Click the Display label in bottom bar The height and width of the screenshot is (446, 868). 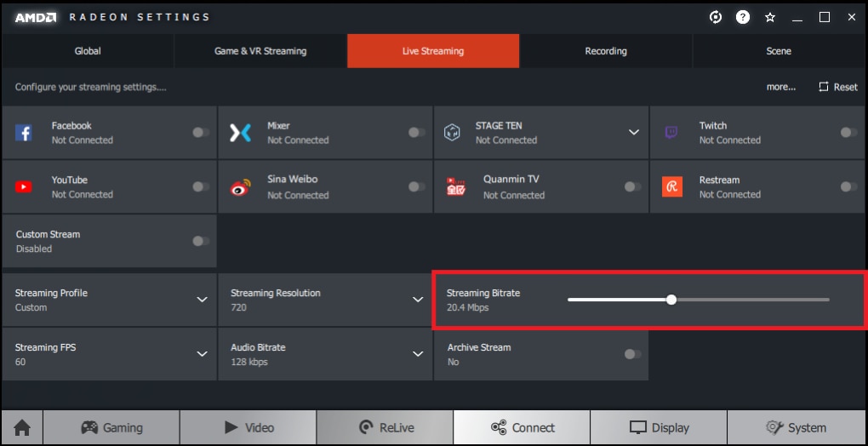671,428
